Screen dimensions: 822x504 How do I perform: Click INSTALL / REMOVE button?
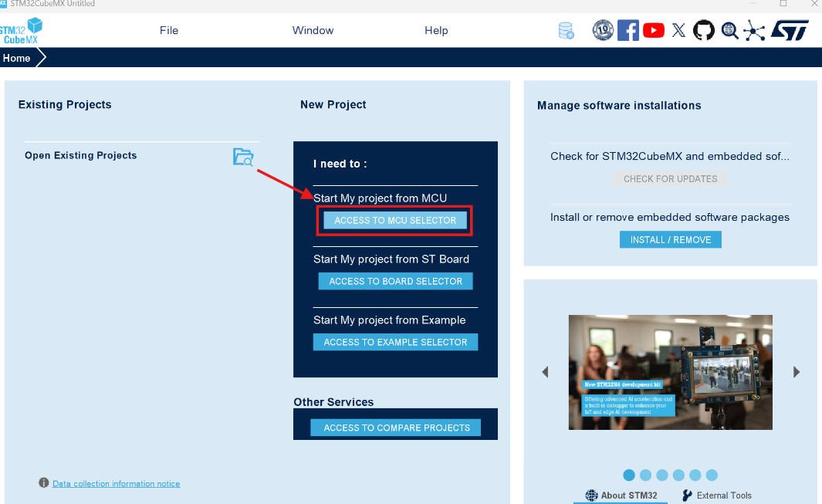click(x=671, y=240)
